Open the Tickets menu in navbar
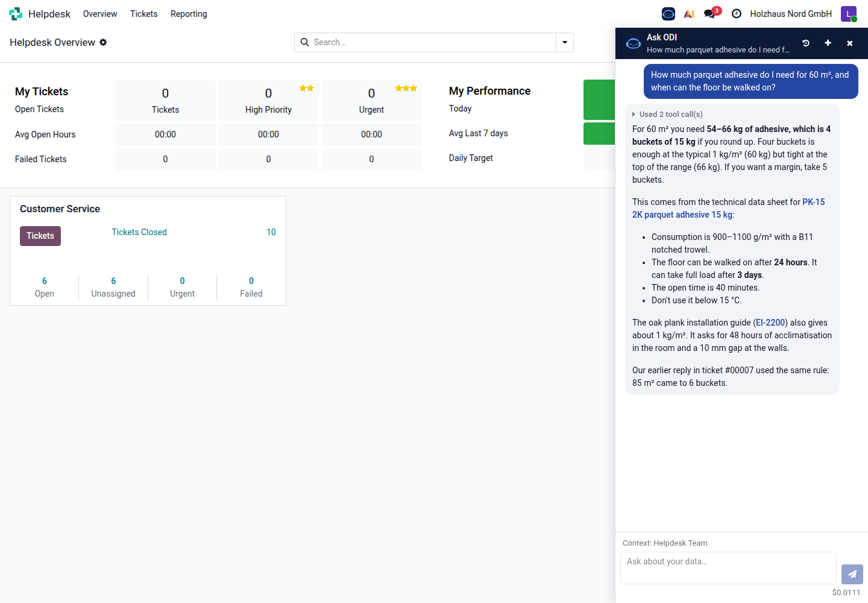The width and height of the screenshot is (868, 603). click(143, 14)
